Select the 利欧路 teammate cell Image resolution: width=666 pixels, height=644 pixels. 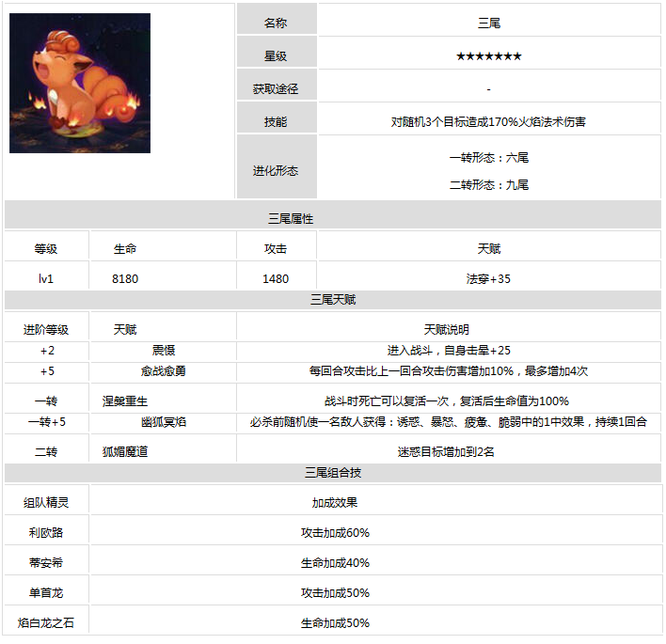pyautogui.click(x=46, y=532)
